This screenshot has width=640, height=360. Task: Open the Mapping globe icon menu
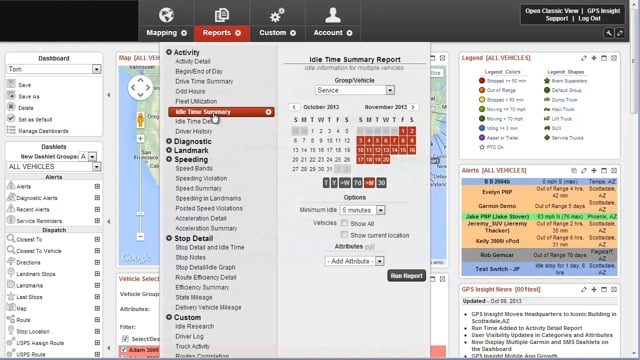[x=167, y=15]
